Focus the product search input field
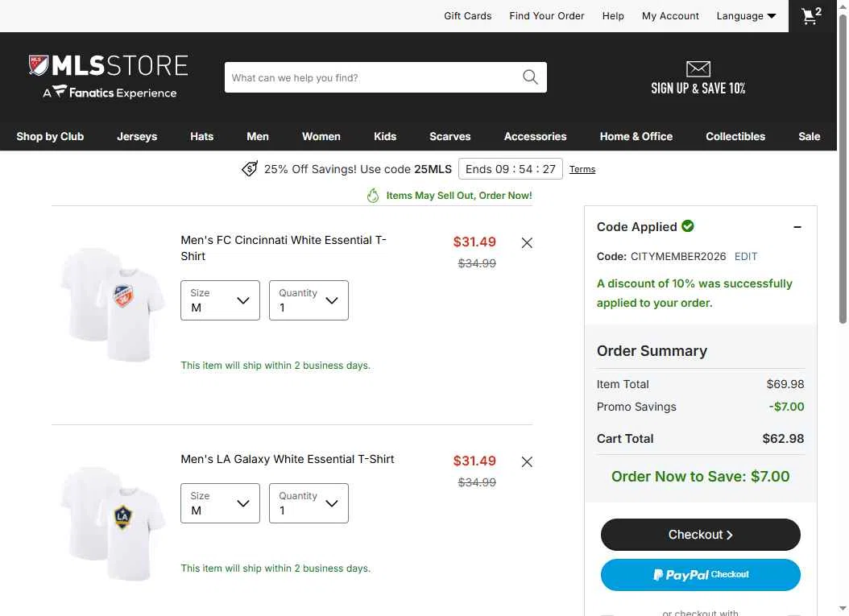The width and height of the screenshot is (849, 616). coord(374,77)
